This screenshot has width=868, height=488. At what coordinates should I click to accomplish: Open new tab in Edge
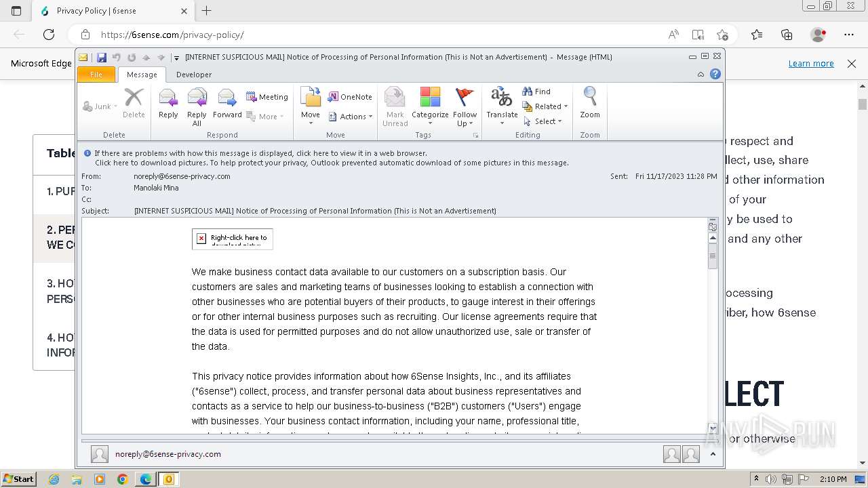click(x=207, y=11)
